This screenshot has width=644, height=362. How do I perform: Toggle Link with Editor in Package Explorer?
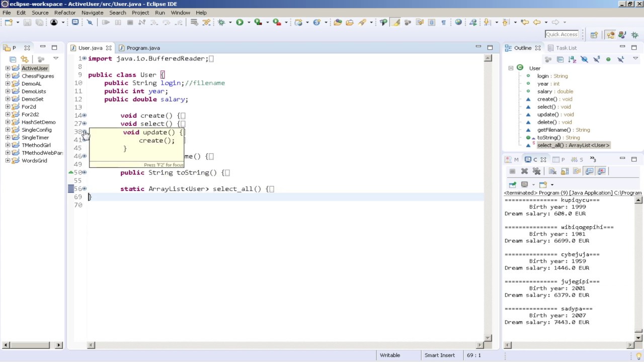pyautogui.click(x=25, y=59)
